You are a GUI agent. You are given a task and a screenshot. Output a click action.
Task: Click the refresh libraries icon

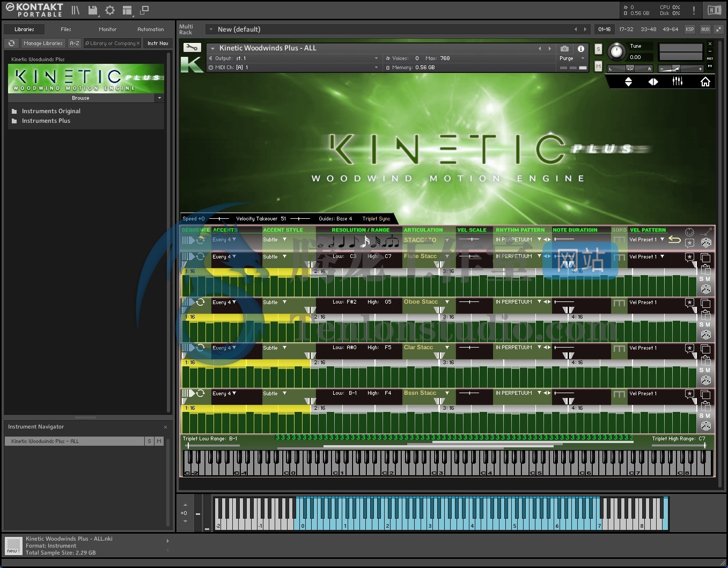point(12,43)
